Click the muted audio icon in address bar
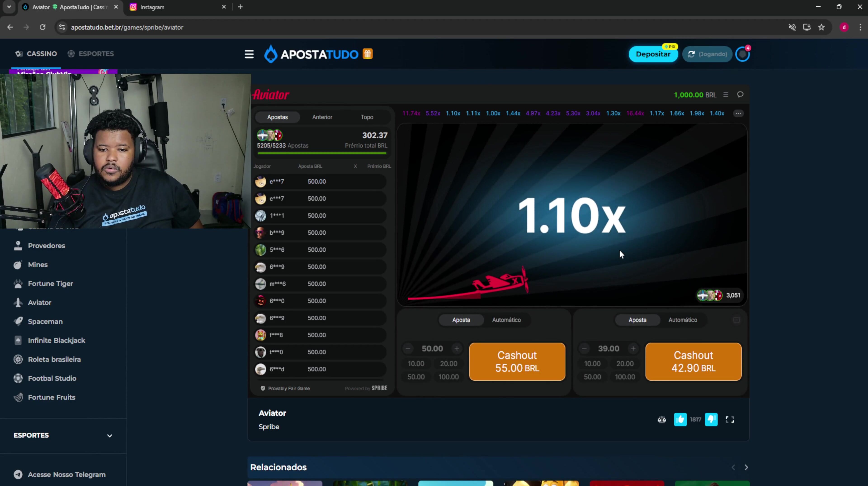The image size is (868, 486). 792,27
